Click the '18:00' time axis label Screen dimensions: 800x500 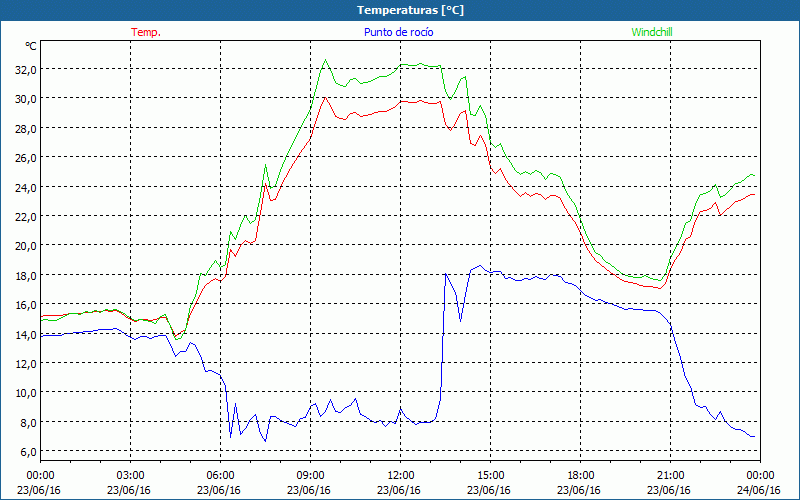point(581,476)
